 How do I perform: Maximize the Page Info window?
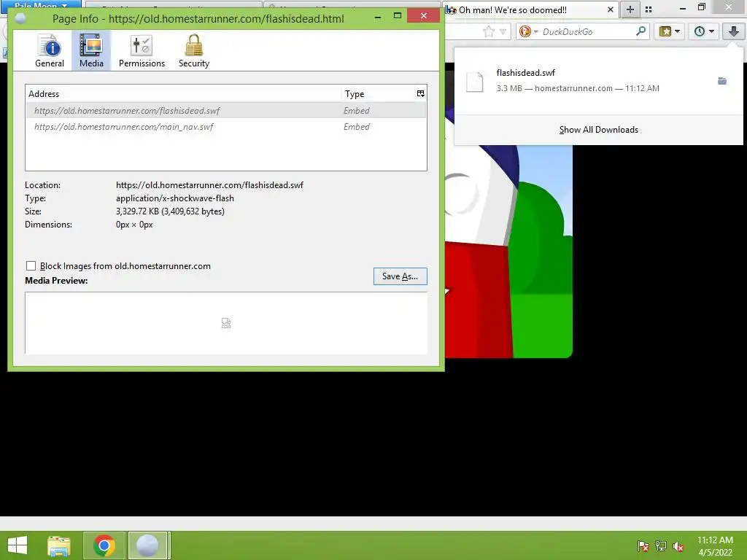pyautogui.click(x=398, y=16)
